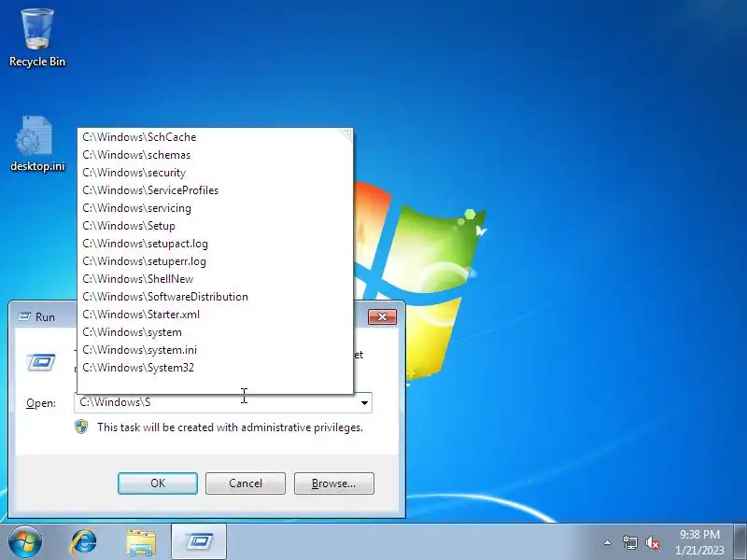Click inside the Open text field

click(217, 403)
